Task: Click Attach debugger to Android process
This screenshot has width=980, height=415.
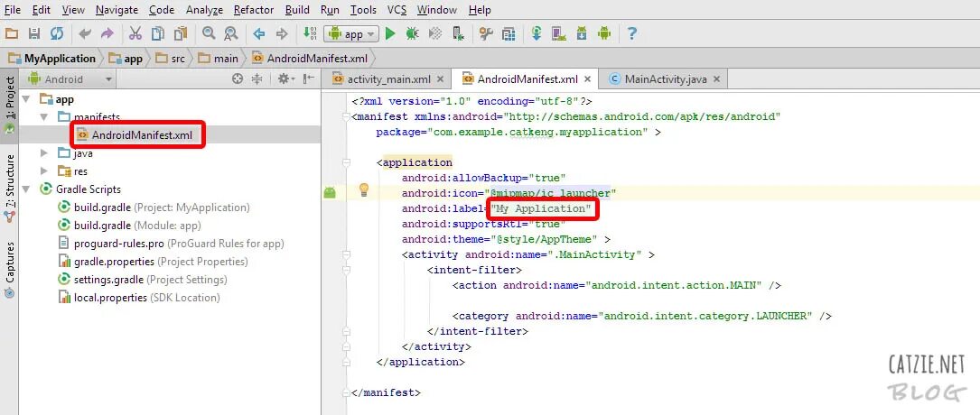Action: [458, 33]
